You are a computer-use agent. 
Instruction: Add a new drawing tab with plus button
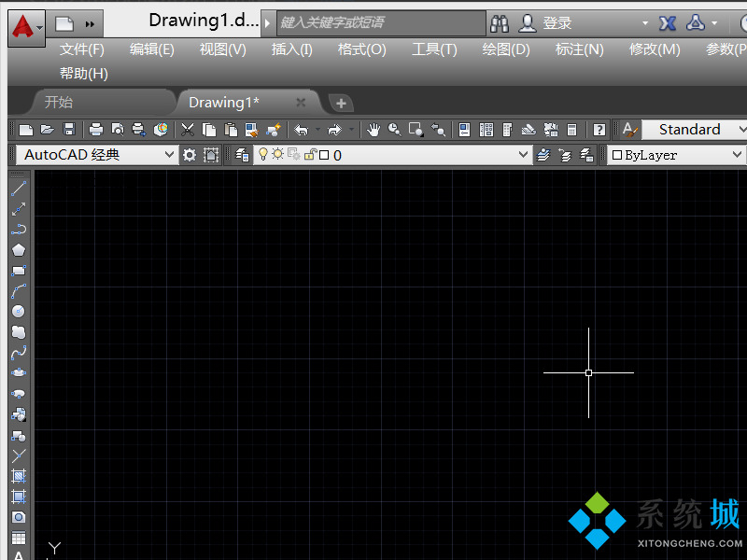coord(341,103)
